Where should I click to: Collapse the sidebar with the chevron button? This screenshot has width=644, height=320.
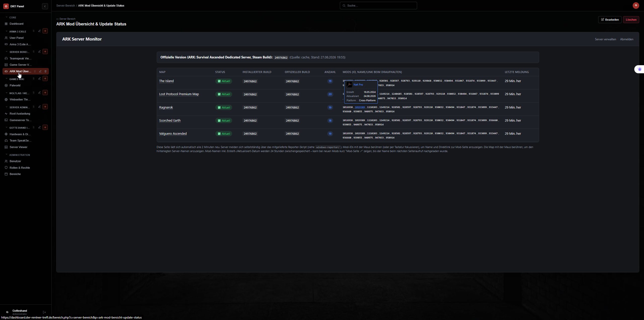[45, 6]
